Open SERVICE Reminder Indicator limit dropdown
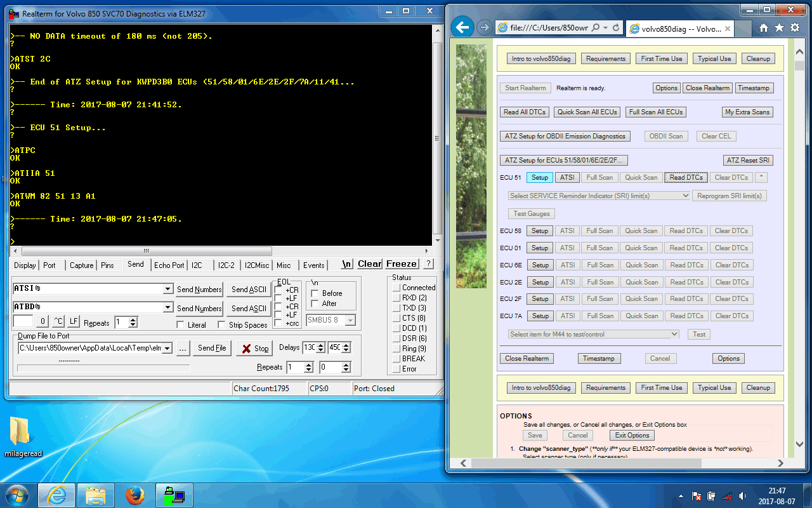This screenshot has height=508, width=812. tap(599, 196)
